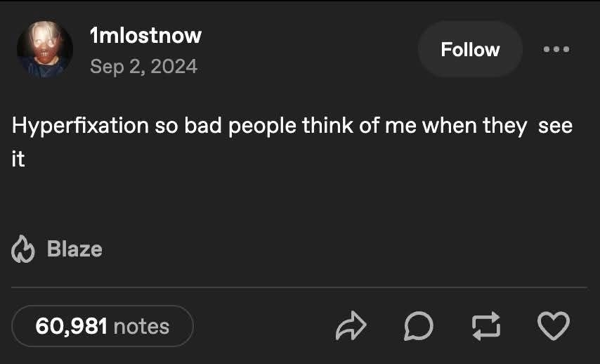Screen dimensions: 600x364
Task: Like the post with the heart icon
Action: pyautogui.click(x=553, y=326)
